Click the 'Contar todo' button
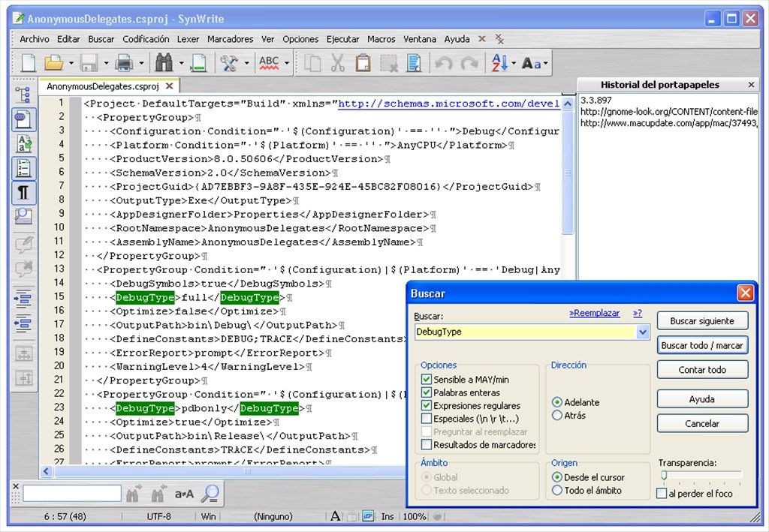The image size is (769, 532). 702,370
